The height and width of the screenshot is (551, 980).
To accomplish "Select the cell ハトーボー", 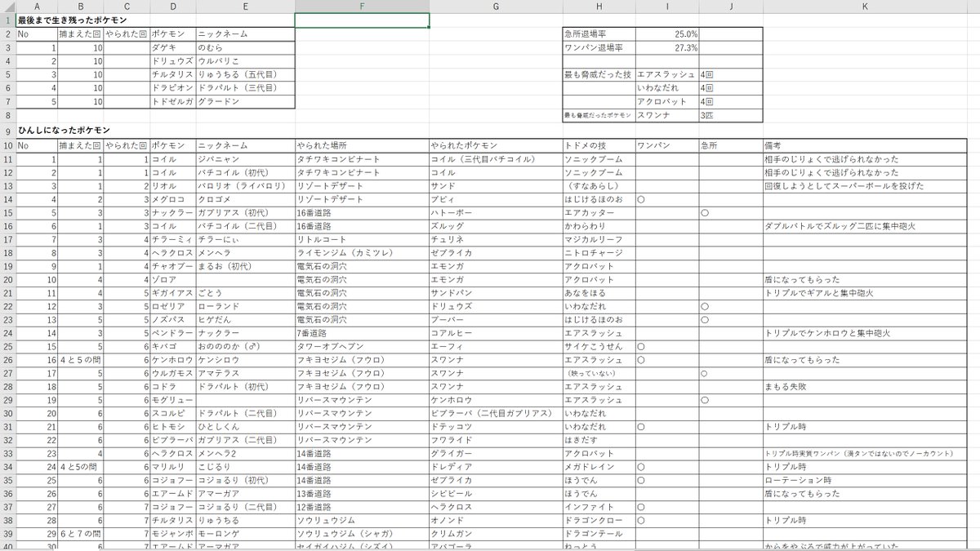I will (496, 212).
